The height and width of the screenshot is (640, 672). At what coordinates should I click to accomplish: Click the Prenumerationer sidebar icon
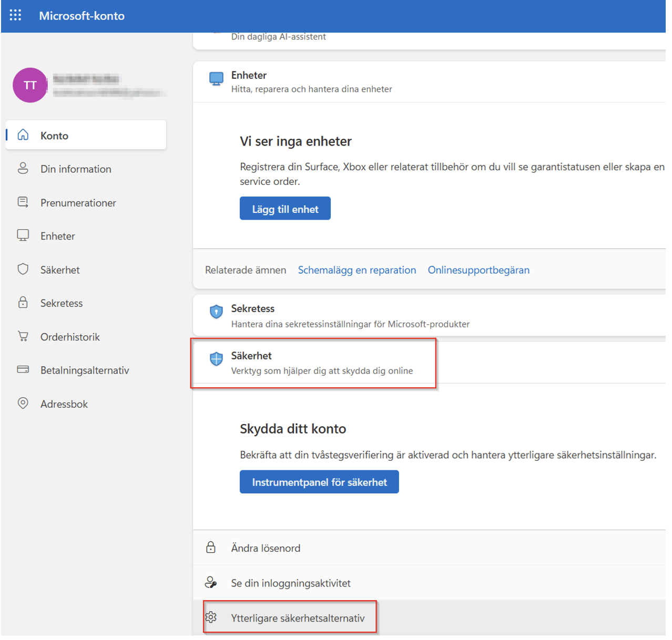(23, 202)
